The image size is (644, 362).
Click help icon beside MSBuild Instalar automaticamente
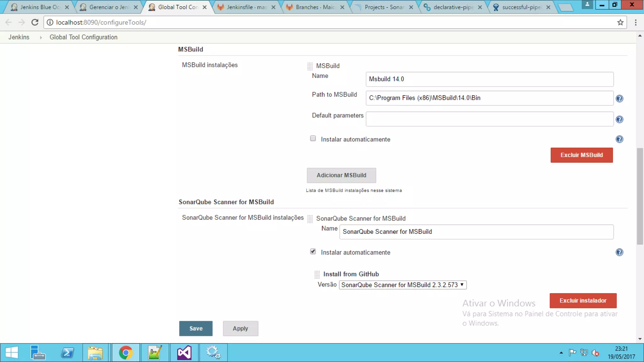pyautogui.click(x=619, y=139)
